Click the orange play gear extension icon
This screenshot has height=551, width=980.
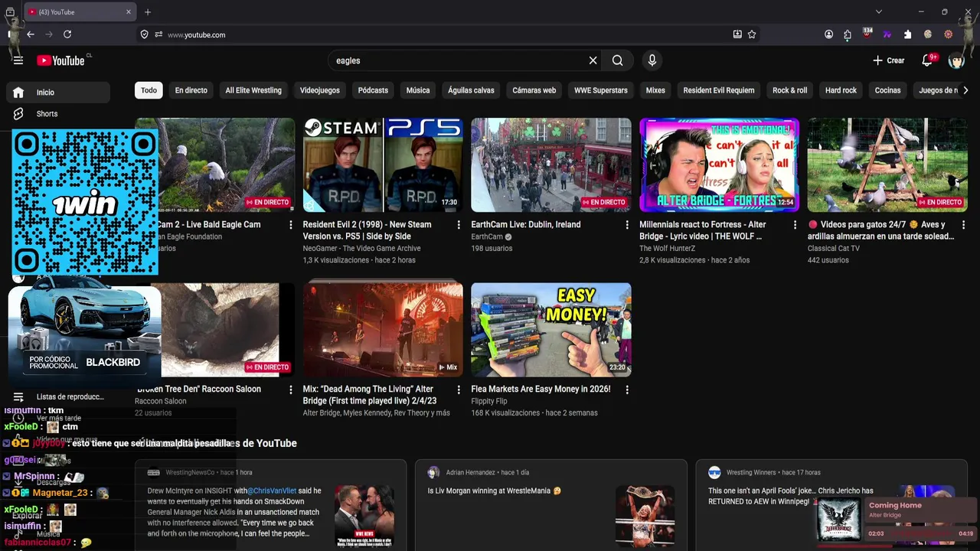(x=948, y=34)
